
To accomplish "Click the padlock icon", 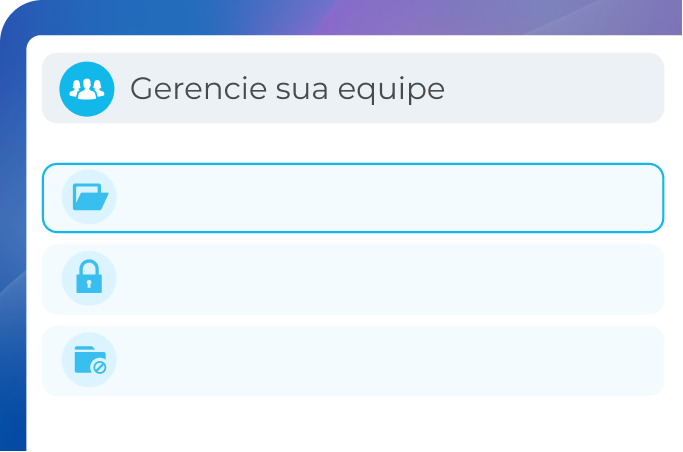I will [x=89, y=278].
